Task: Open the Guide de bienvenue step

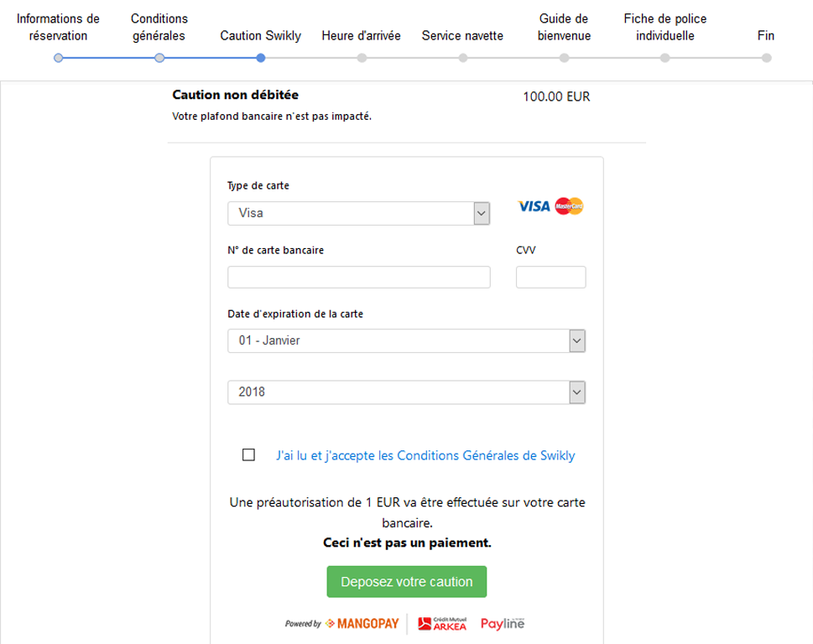Action: click(565, 58)
